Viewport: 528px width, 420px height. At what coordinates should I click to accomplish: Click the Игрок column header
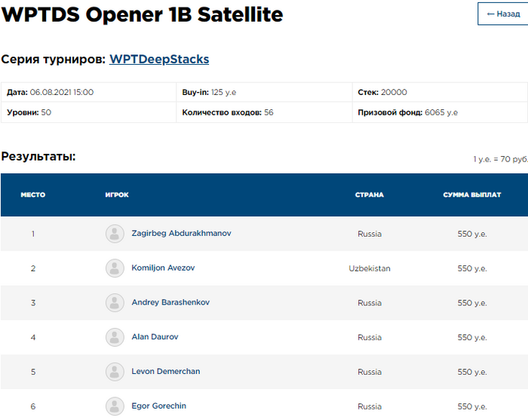click(117, 195)
